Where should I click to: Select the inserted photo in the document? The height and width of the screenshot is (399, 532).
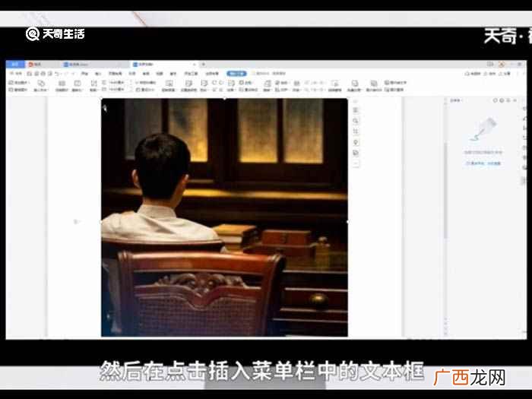pos(224,217)
